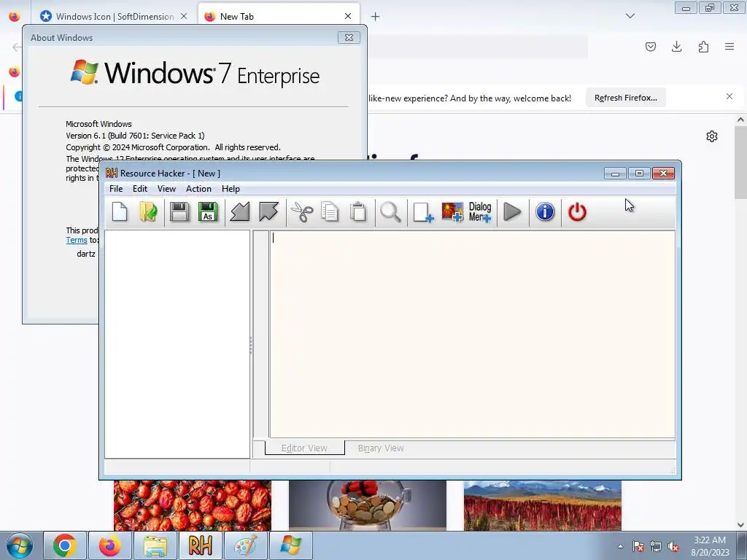This screenshot has height=560, width=747.
Task: Dismiss the Refresh Firefox notification bar
Action: pos(729,97)
